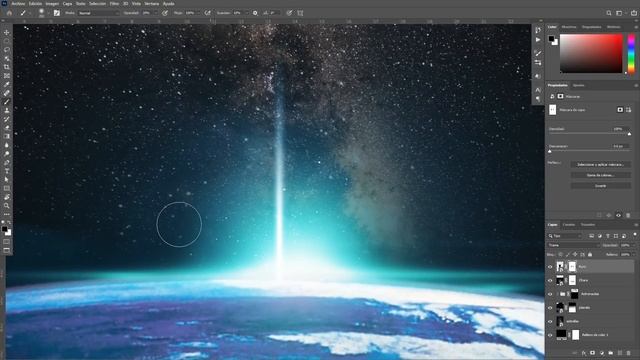640x360 pixels.
Task: Open the layer filter type dropdown
Action: [x=565, y=236]
